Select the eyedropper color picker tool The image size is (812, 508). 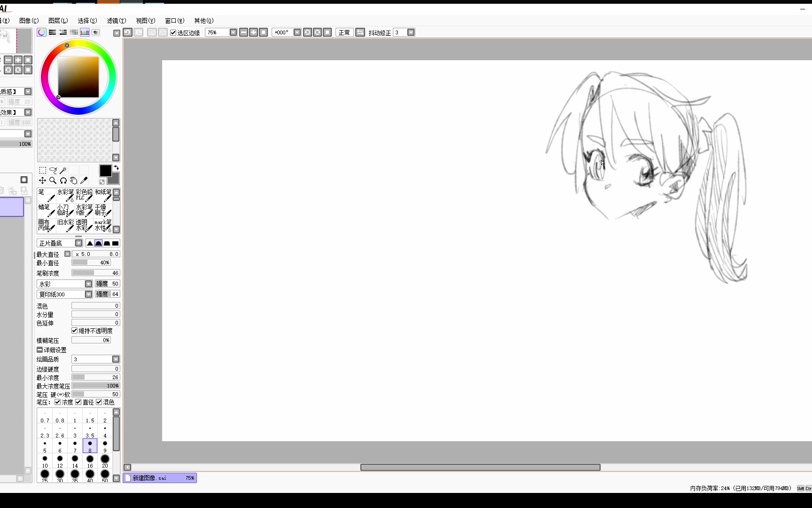coord(84,181)
